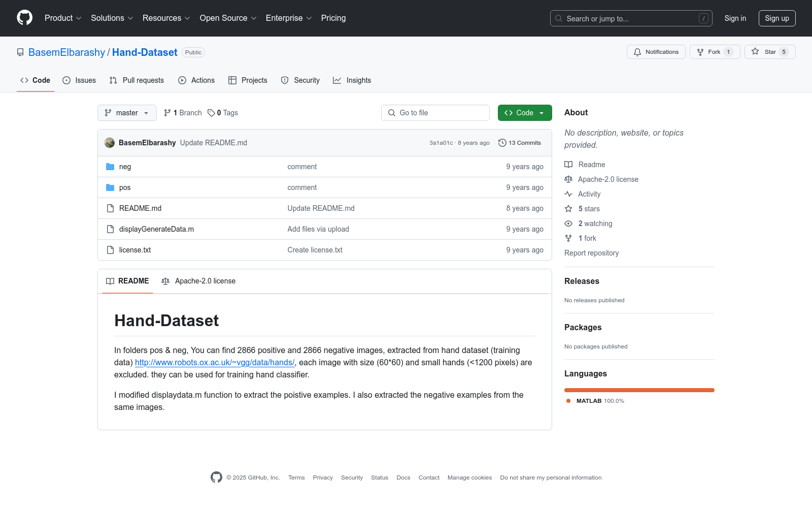Click the repository icon beside owner name
This screenshot has width=812, height=508.
tap(20, 52)
